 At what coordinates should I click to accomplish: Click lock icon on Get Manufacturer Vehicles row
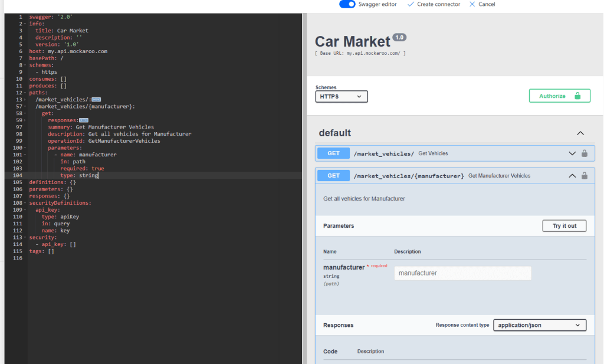coord(584,175)
